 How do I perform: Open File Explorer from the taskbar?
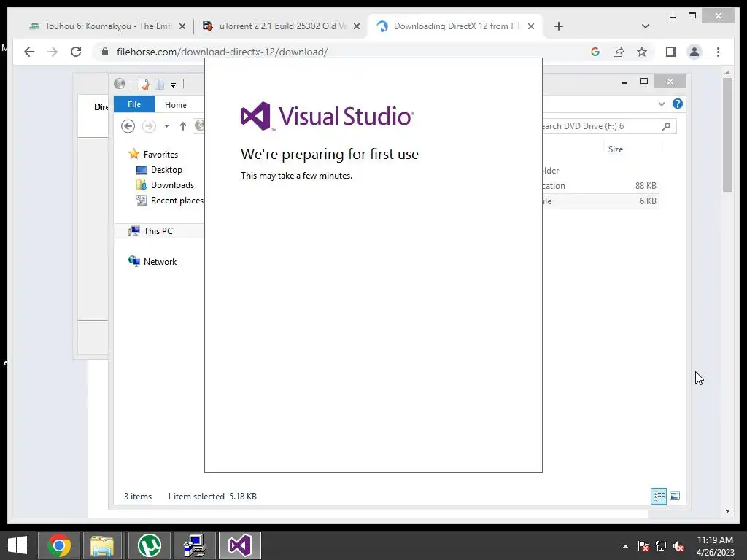click(x=102, y=545)
